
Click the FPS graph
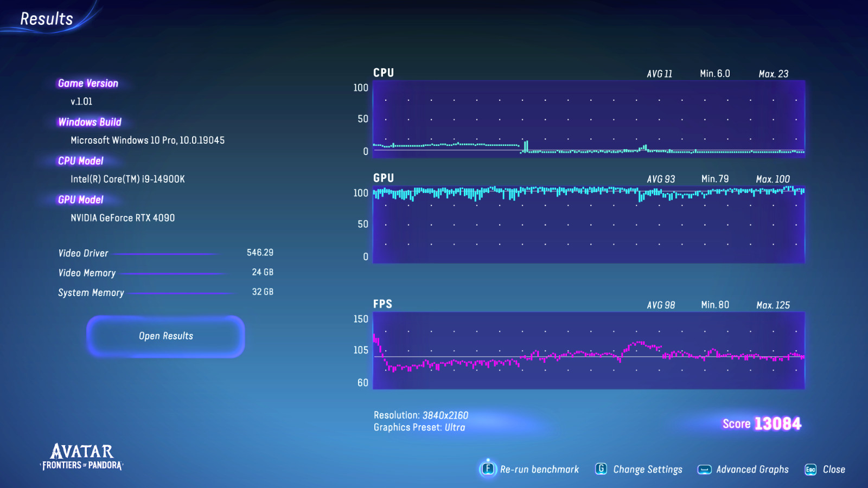(589, 350)
